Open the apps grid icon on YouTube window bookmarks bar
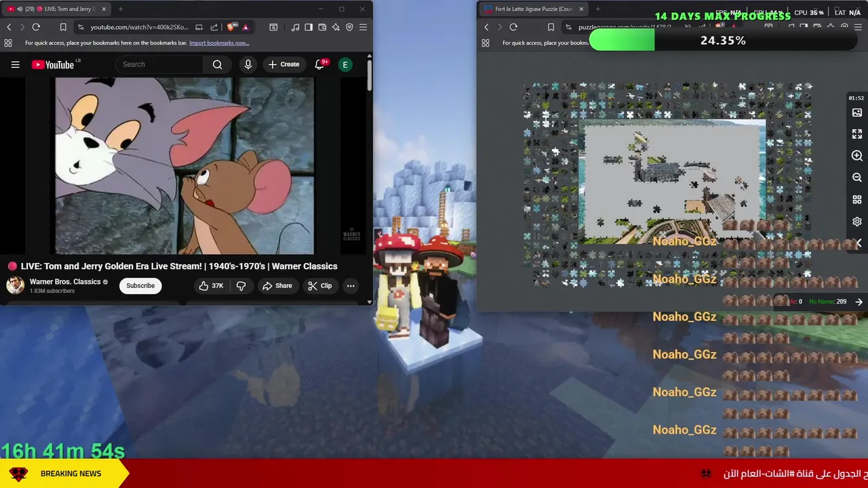 8,43
